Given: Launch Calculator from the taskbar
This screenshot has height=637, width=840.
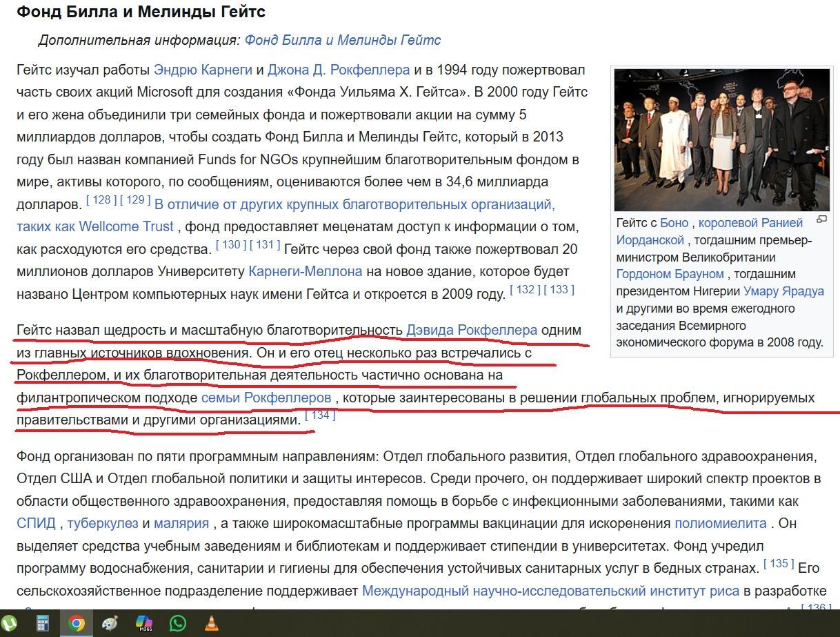Looking at the screenshot, I should point(43,623).
